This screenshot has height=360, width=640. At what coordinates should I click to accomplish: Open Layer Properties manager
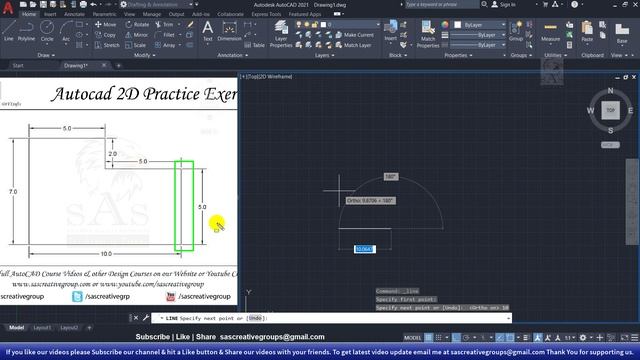pos(281,34)
